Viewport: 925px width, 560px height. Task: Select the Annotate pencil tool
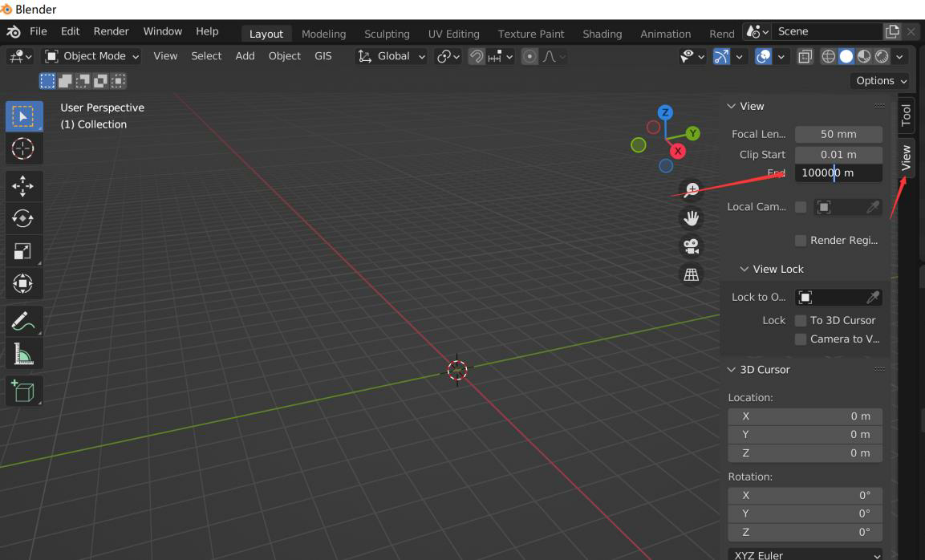(x=23, y=322)
